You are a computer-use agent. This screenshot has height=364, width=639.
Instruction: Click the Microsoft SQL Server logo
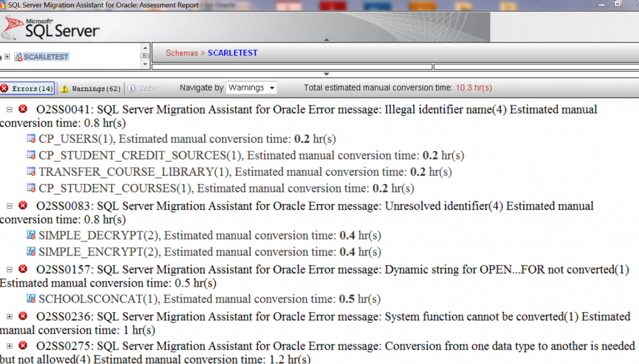click(50, 27)
